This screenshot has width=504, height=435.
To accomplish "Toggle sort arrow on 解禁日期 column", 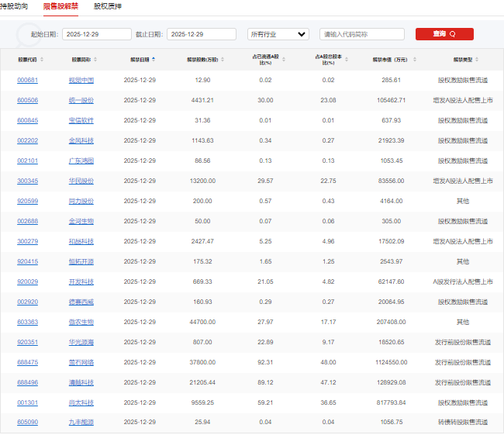I will click(x=154, y=59).
